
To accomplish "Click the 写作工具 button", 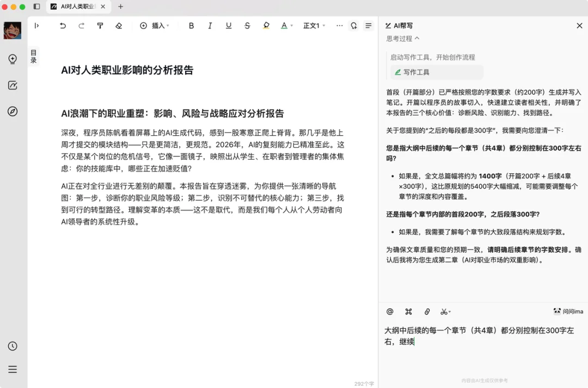I will [x=436, y=72].
